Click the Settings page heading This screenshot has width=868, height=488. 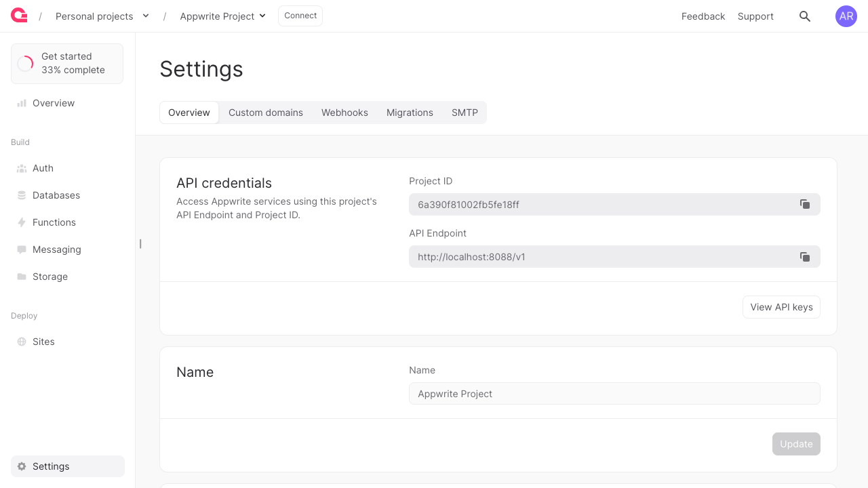(201, 69)
